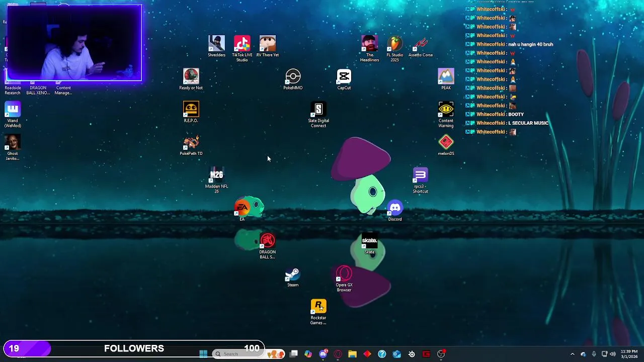Screen dimensions: 644x362
Task: Open the CapCut desktop shortcut
Action: [344, 79]
